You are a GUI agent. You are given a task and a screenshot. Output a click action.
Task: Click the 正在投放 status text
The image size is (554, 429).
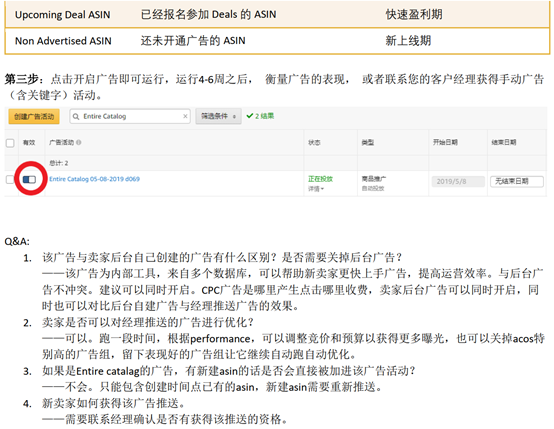pyautogui.click(x=320, y=179)
